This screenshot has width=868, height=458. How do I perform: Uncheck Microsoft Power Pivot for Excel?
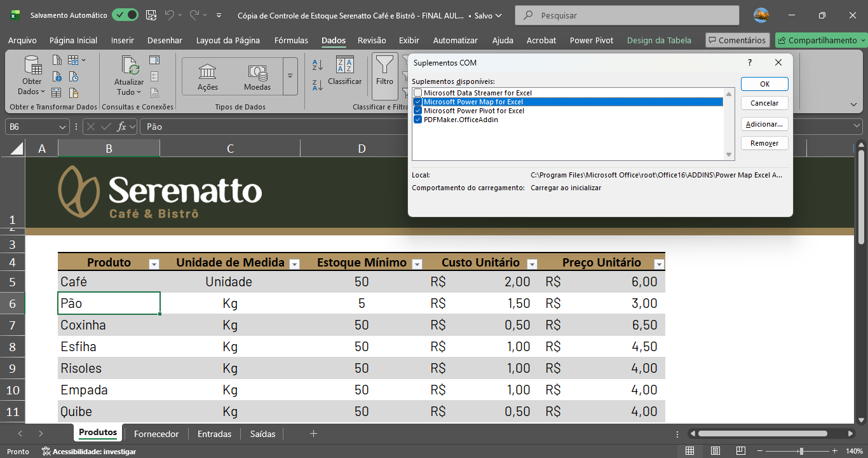point(418,111)
